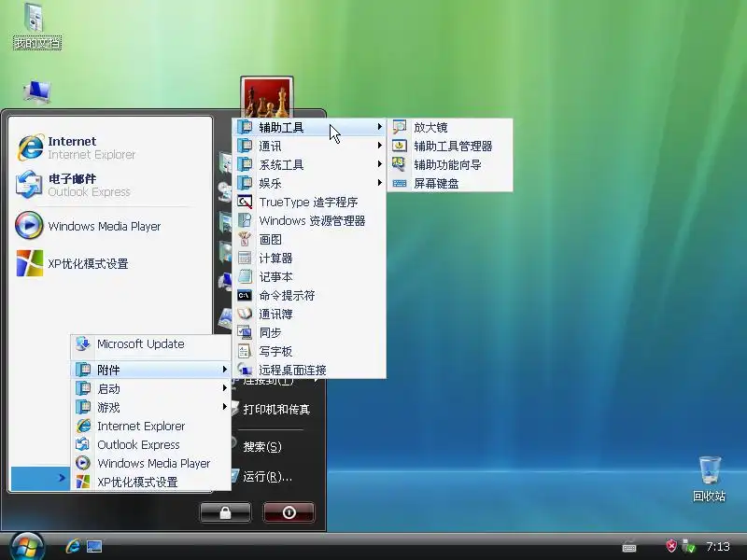
Task: Open 通讯簿 address book
Action: pyautogui.click(x=309, y=314)
